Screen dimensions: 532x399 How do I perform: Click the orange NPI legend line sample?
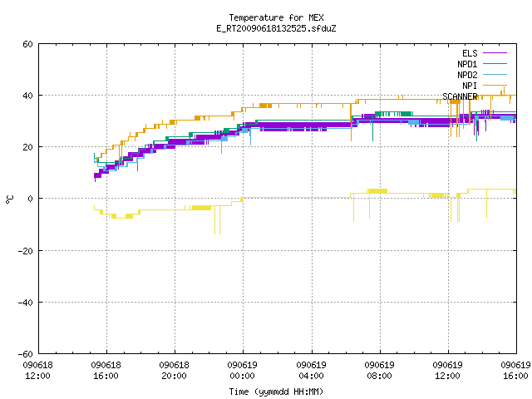495,86
